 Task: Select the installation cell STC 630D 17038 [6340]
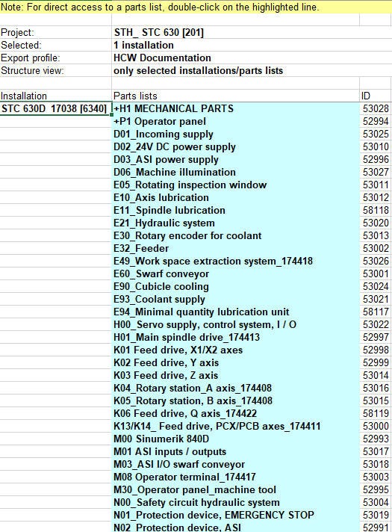55,108
